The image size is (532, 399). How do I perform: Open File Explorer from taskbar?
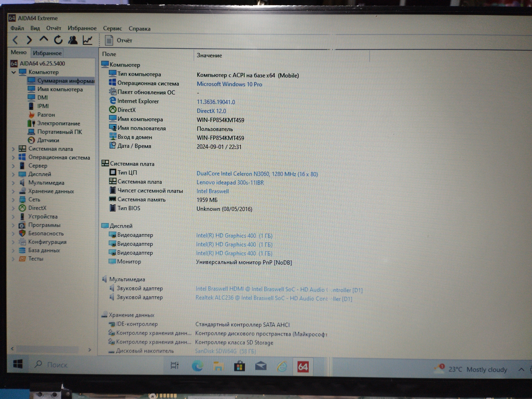(218, 366)
